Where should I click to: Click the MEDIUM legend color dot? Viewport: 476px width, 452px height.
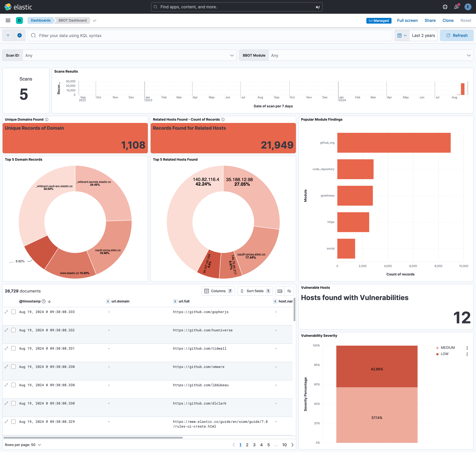coord(437,348)
